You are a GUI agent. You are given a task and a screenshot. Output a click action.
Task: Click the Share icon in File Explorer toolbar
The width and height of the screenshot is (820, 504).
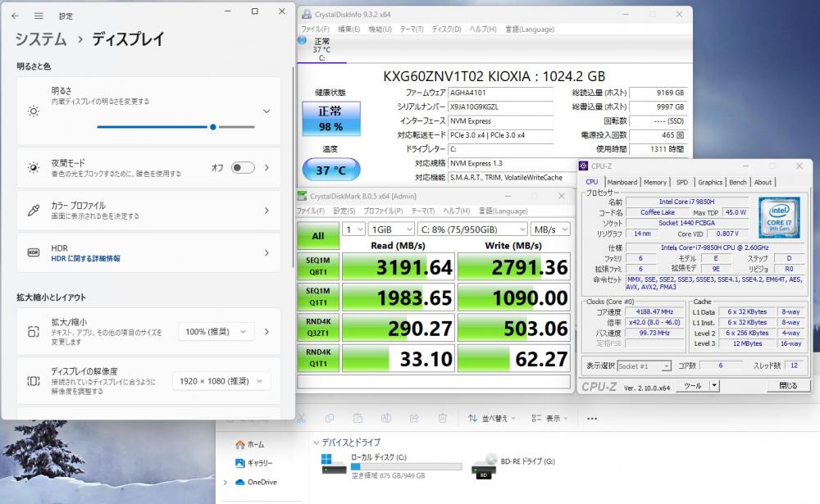(x=414, y=418)
